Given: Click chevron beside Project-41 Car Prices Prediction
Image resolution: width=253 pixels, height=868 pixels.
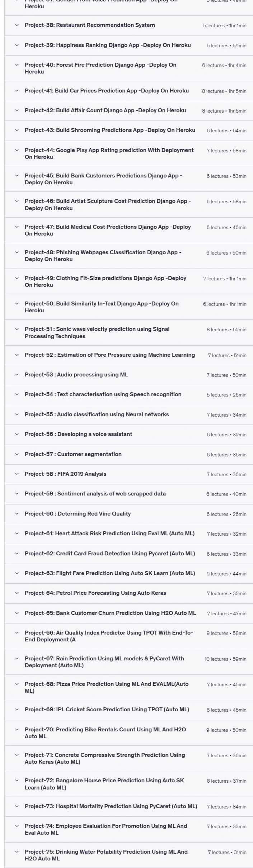Looking at the screenshot, I should click(17, 91).
